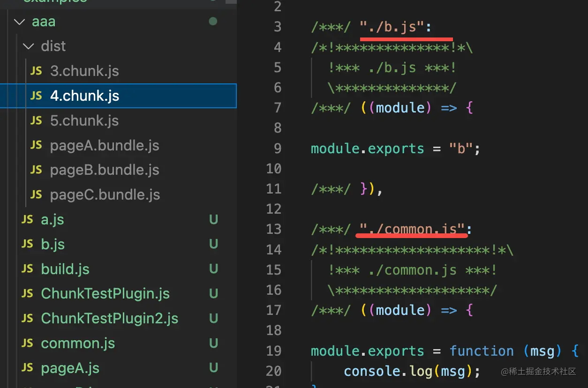The width and height of the screenshot is (588, 388).
Task: Click JS icon beside build.js
Action: [x=28, y=269]
